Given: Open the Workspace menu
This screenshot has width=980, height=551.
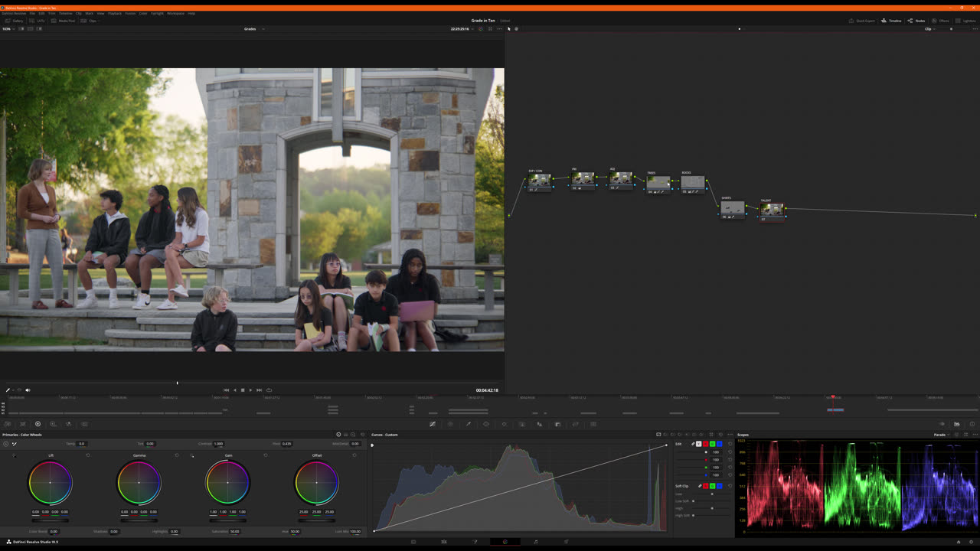Looking at the screenshot, I should 175,13.
